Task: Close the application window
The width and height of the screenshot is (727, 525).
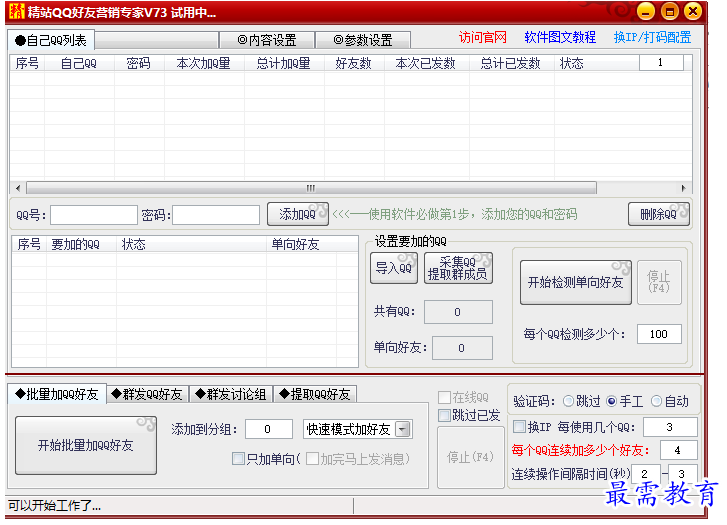Action: 693,12
